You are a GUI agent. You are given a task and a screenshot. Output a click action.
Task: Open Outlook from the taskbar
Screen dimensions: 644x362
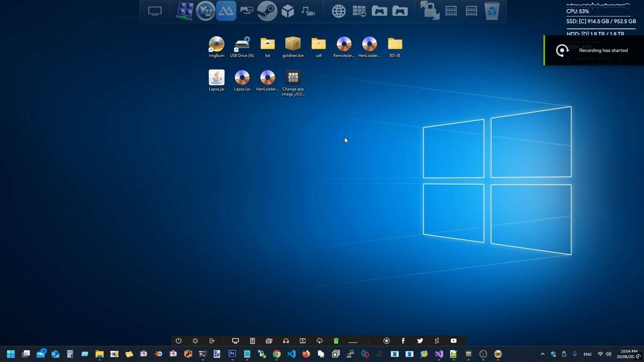55,354
